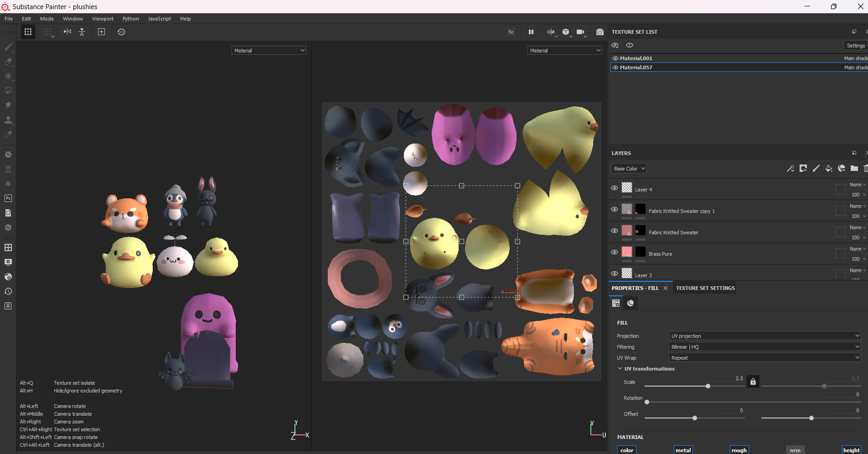Take a screenshot with the camera icon

[x=599, y=32]
